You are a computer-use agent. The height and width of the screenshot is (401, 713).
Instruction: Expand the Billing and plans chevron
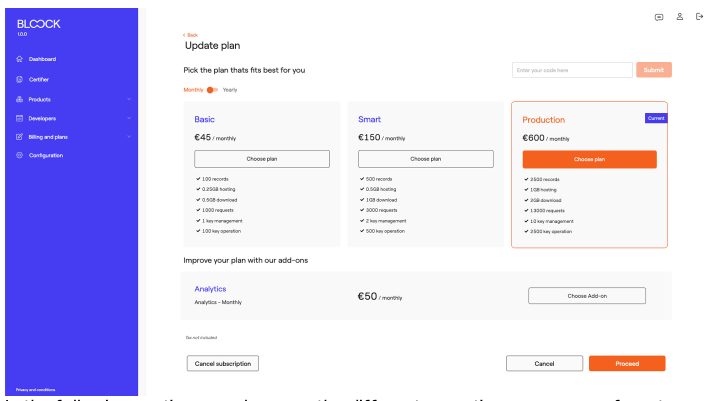[x=129, y=137]
